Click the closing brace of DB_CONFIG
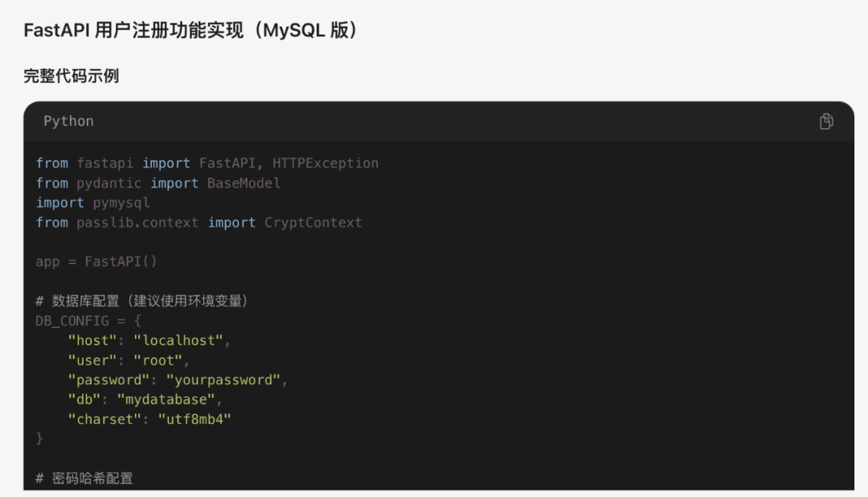868x497 pixels. 39,439
